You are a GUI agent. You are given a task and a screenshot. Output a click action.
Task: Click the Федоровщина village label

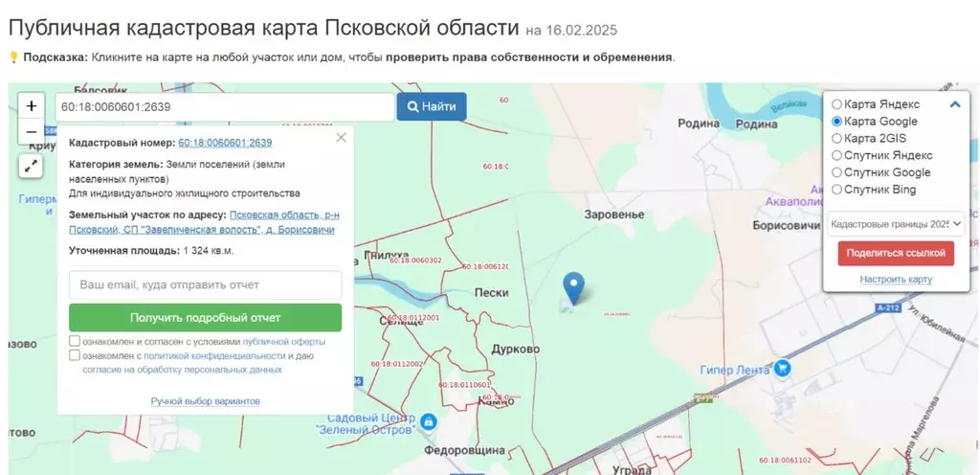464,450
